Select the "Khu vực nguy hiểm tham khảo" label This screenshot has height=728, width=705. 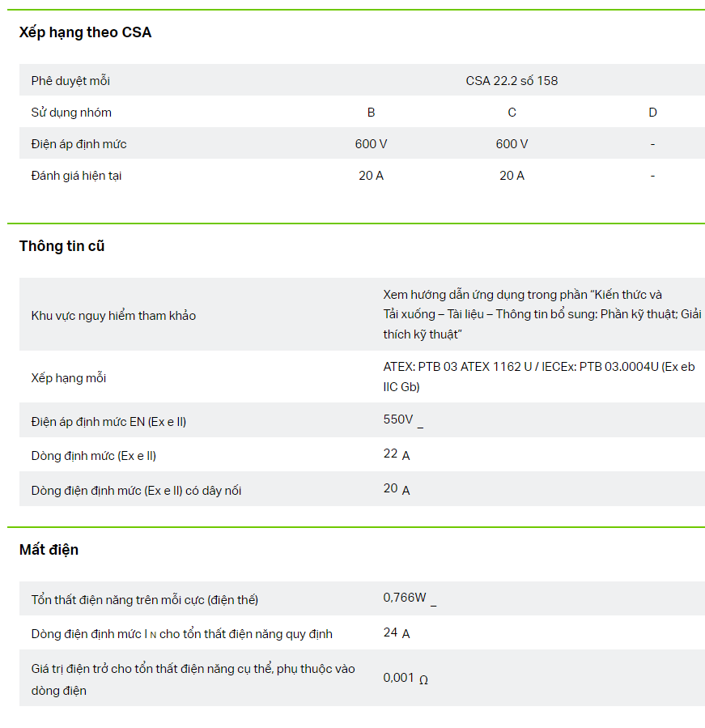[x=113, y=316]
